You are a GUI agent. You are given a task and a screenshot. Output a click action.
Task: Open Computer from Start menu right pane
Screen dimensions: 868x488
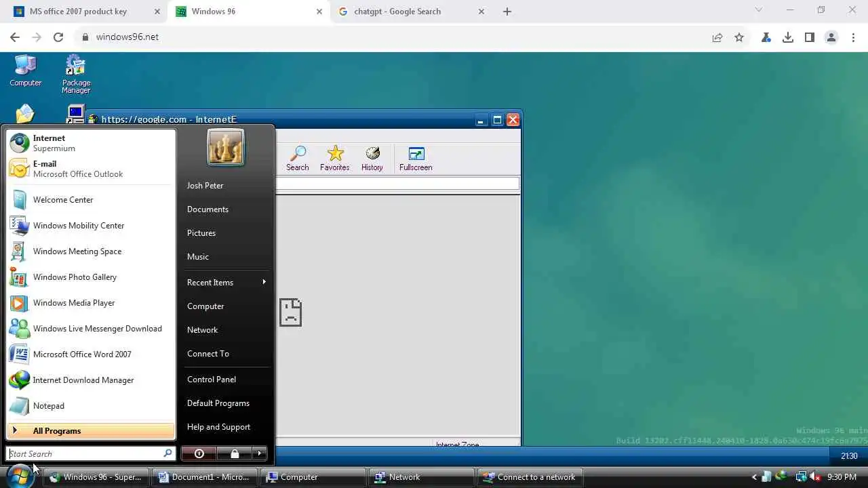tap(205, 306)
